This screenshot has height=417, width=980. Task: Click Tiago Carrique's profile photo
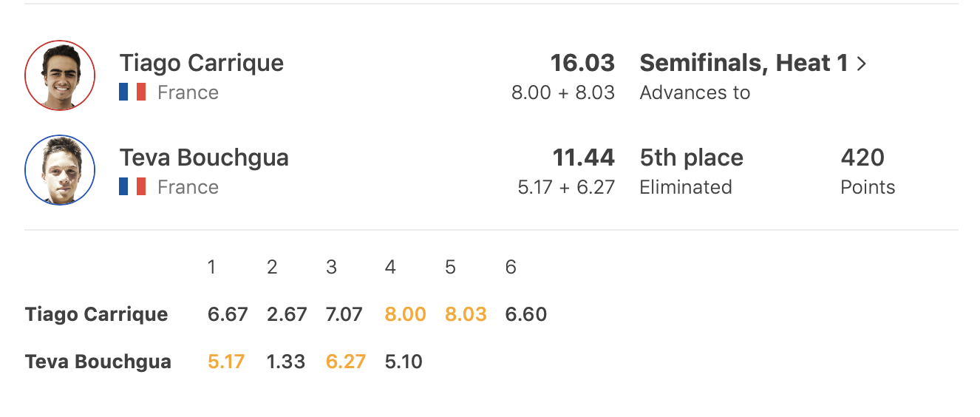(60, 75)
